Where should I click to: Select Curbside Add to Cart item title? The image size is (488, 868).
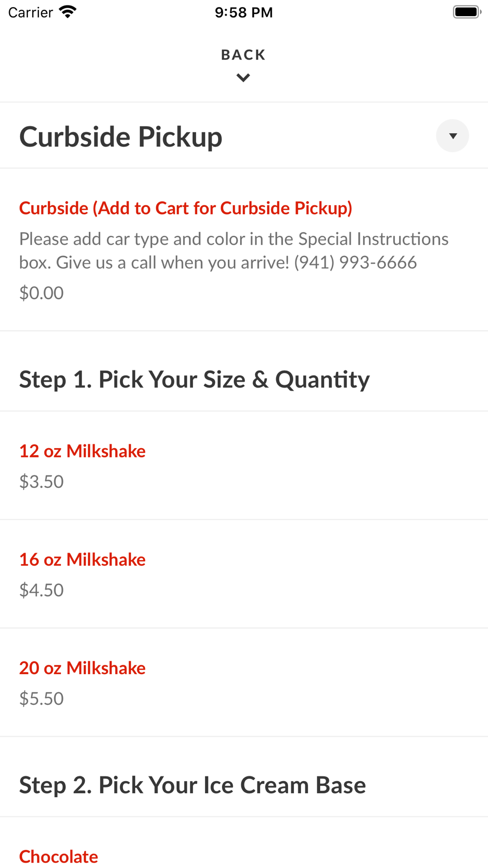pos(185,208)
